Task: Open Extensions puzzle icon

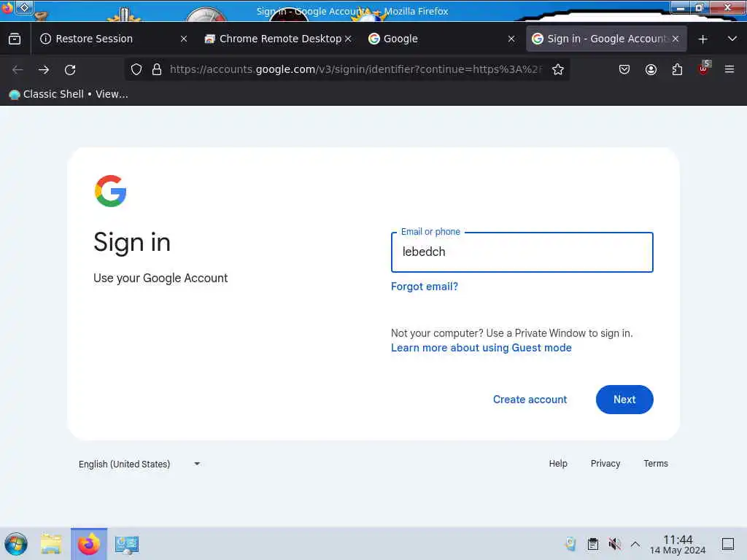Action: [x=677, y=69]
